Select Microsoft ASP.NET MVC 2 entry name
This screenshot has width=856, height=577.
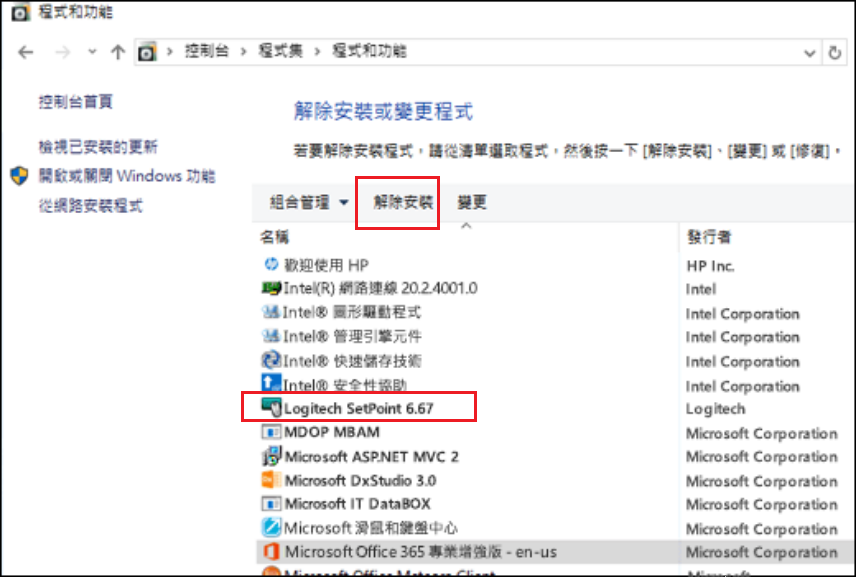pos(372,456)
